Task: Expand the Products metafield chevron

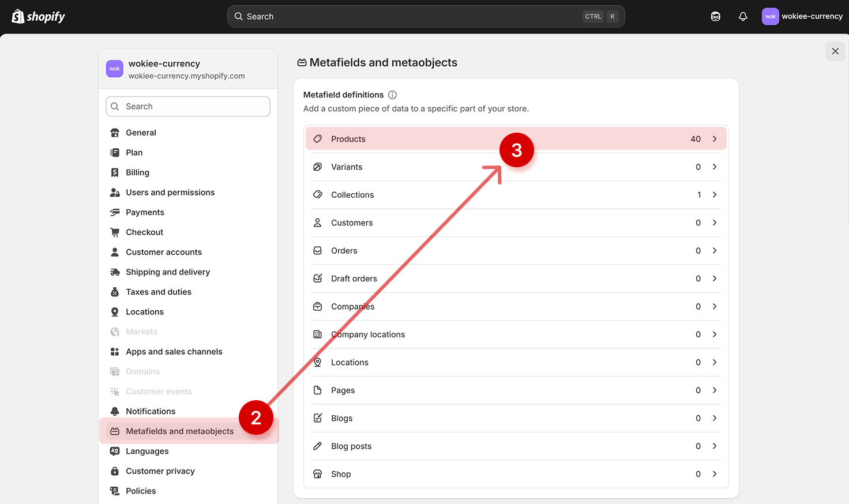Action: click(x=715, y=139)
